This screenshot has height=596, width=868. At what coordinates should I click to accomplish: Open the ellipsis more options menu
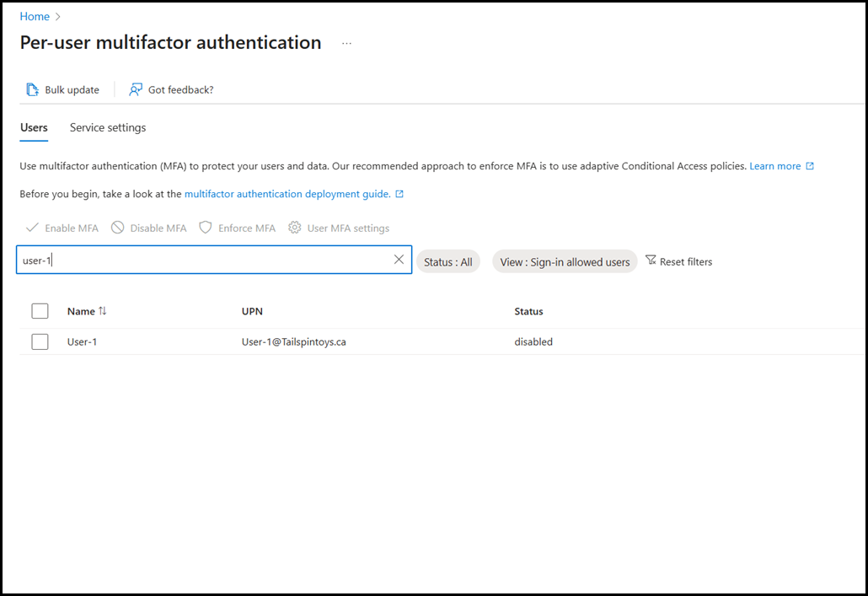346,43
